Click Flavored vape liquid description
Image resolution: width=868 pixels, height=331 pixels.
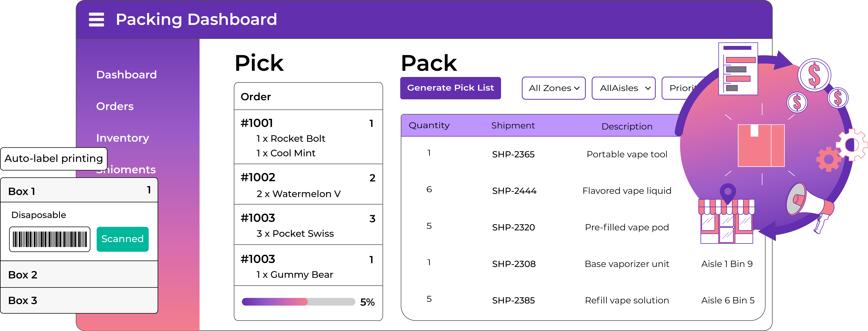(627, 191)
